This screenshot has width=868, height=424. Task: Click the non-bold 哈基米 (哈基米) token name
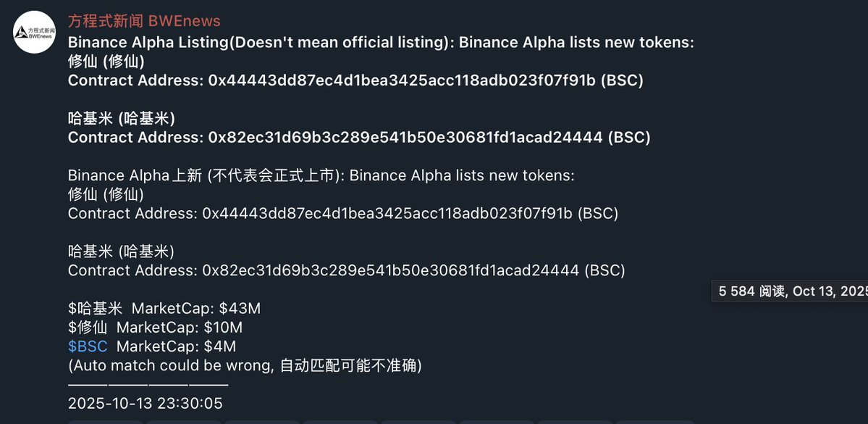(x=121, y=252)
